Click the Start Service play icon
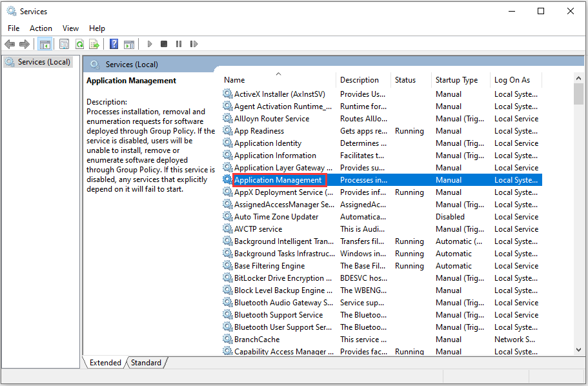The width and height of the screenshot is (588, 386). (x=150, y=44)
